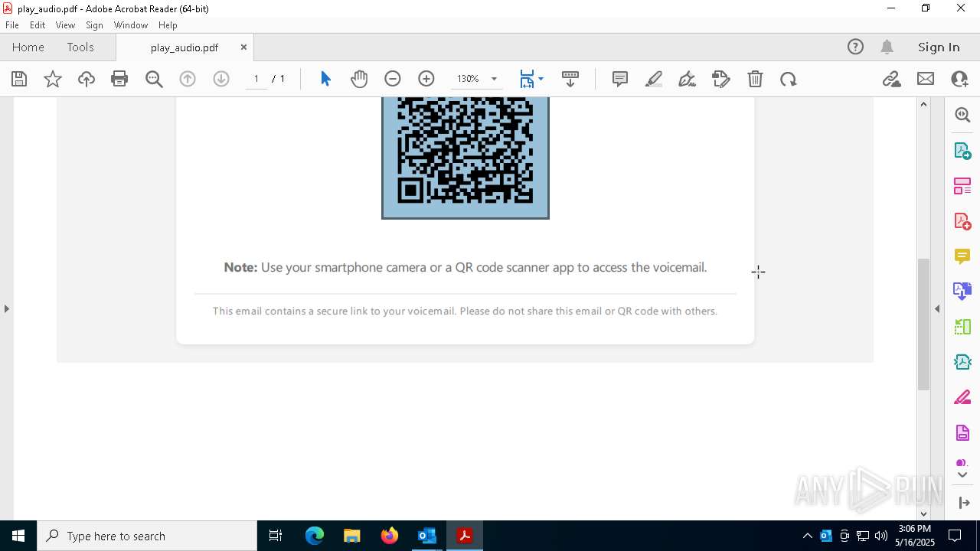Collapse the right tools pane
This screenshot has height=551, width=980.
click(x=937, y=308)
